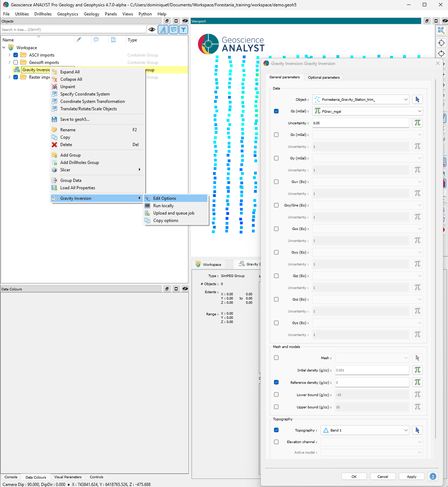448x487 pixels.
Task: Open the blue help question mark icon
Action: click(433, 476)
